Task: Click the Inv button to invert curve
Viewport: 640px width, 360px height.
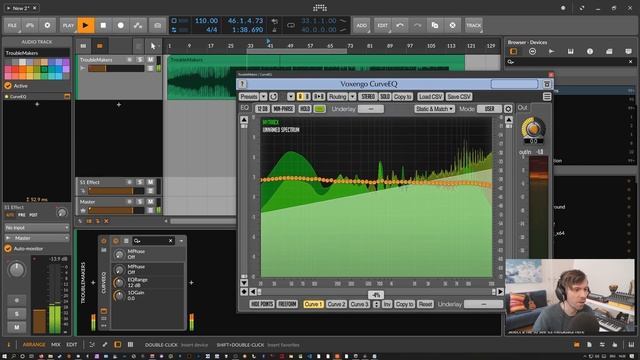Action: [387, 304]
